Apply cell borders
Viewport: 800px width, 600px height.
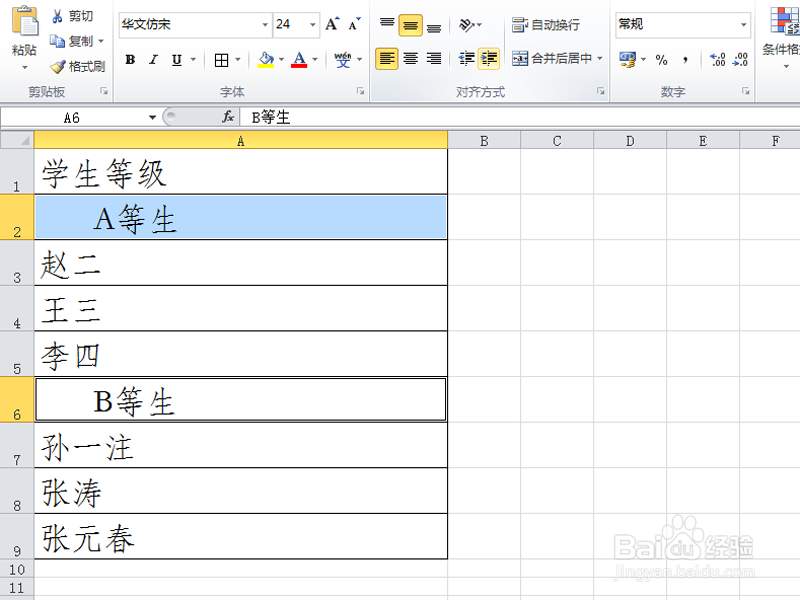click(221, 60)
